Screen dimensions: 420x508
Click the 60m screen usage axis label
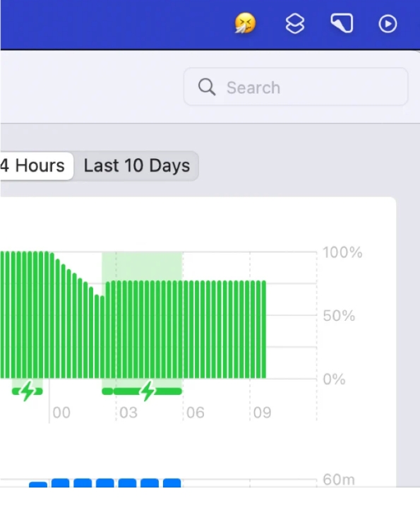[339, 480]
